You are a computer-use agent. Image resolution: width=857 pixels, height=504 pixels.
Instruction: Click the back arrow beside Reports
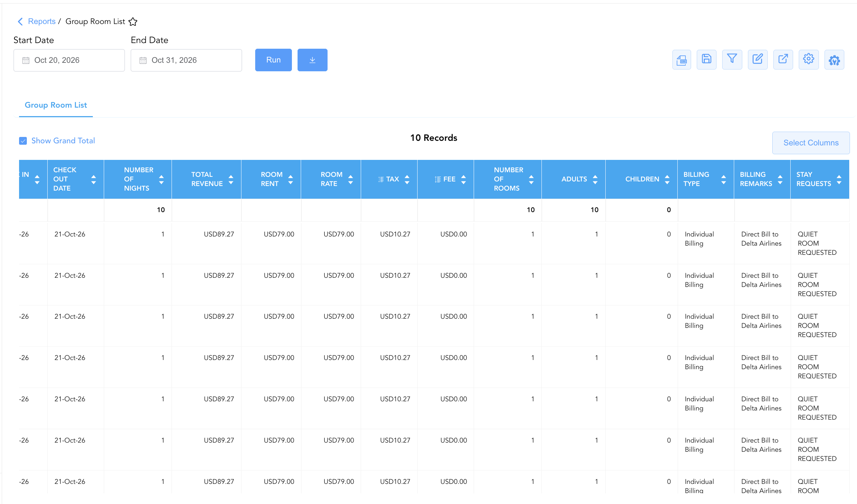[x=20, y=22]
